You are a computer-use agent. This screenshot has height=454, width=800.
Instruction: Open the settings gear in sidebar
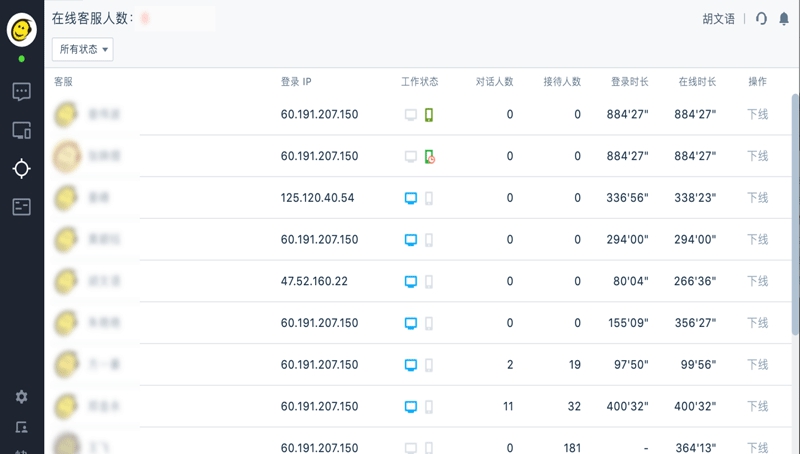(x=21, y=396)
